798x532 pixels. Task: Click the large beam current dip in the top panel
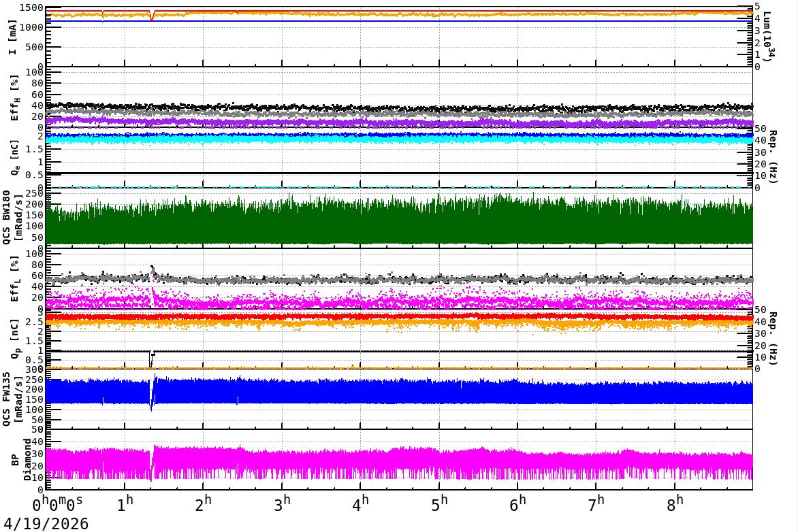pyautogui.click(x=152, y=17)
